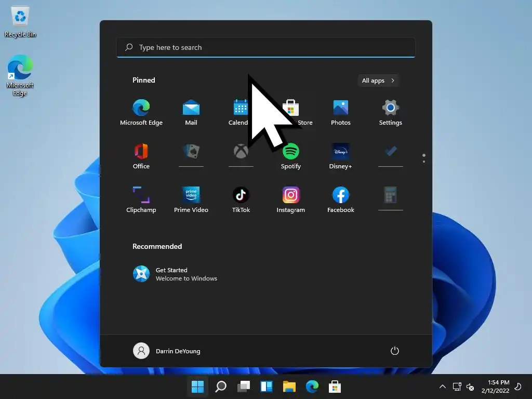Open network status tray icon
The image size is (532, 399).
pyautogui.click(x=457, y=387)
